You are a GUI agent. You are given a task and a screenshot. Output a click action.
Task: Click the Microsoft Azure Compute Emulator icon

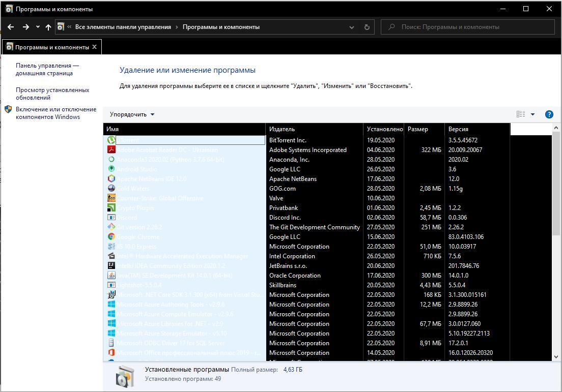tap(111, 314)
